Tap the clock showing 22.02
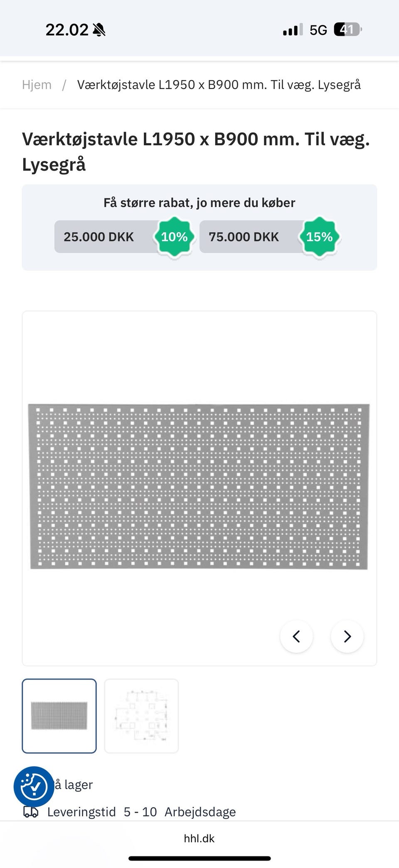The height and width of the screenshot is (868, 399). point(66,30)
